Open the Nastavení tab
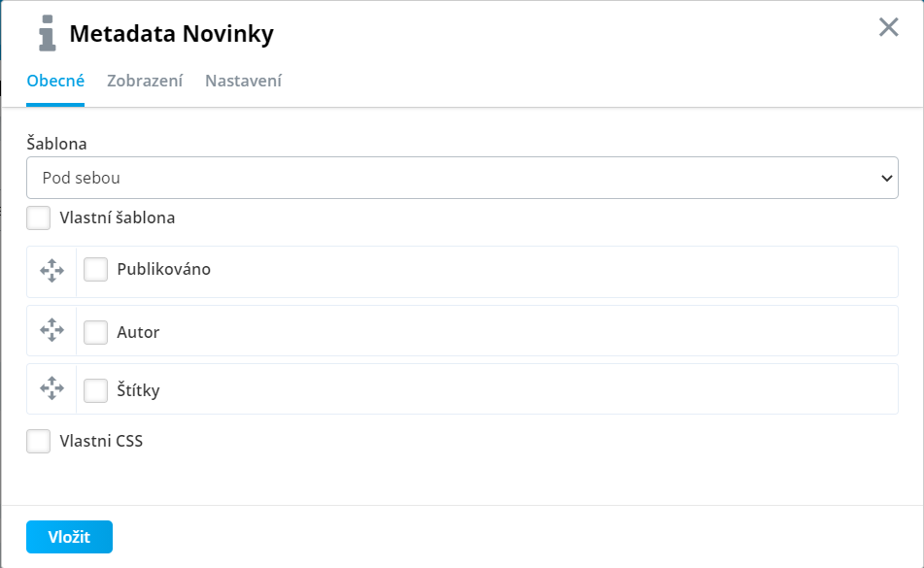 point(243,81)
